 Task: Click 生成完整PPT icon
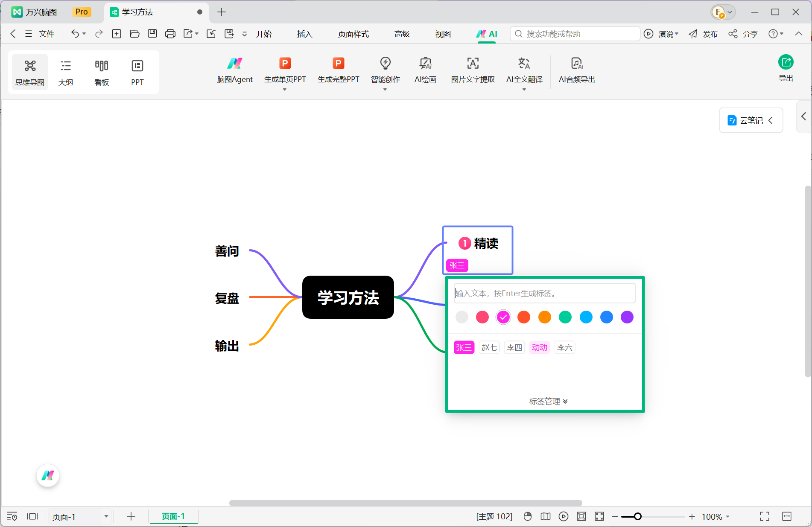point(338,64)
